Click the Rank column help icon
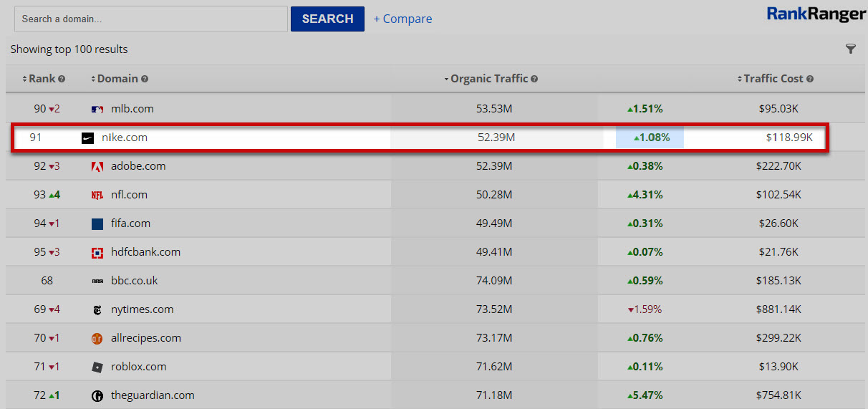Image resolution: width=868 pixels, height=409 pixels. [62, 79]
